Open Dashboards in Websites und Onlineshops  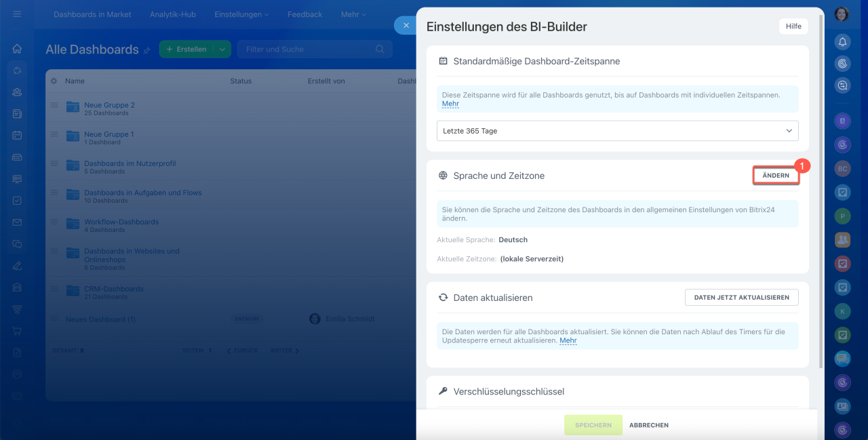pyautogui.click(x=132, y=255)
